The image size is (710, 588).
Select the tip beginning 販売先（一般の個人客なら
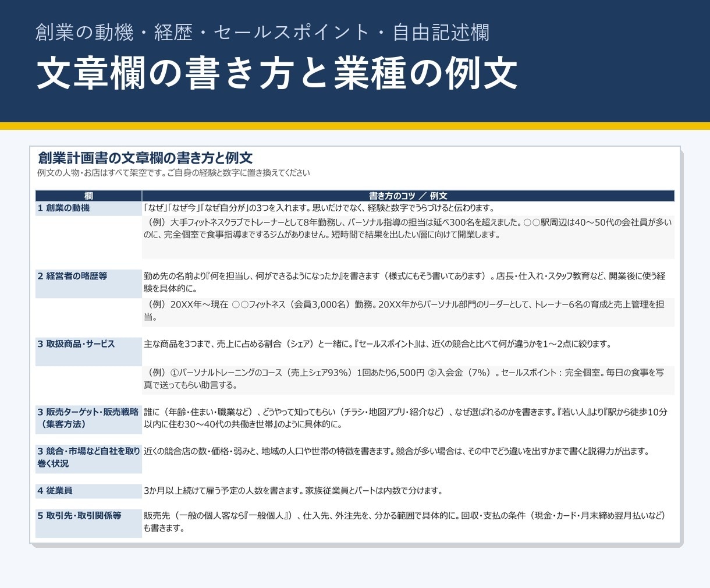tap(408, 522)
